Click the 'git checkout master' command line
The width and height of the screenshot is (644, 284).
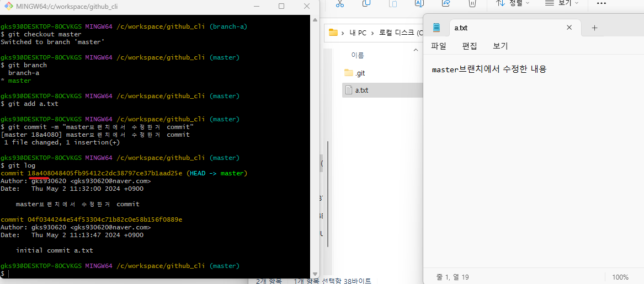click(41, 34)
